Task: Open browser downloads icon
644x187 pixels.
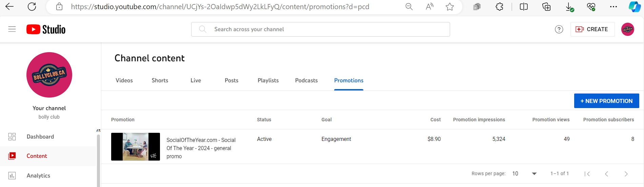Action: [569, 7]
